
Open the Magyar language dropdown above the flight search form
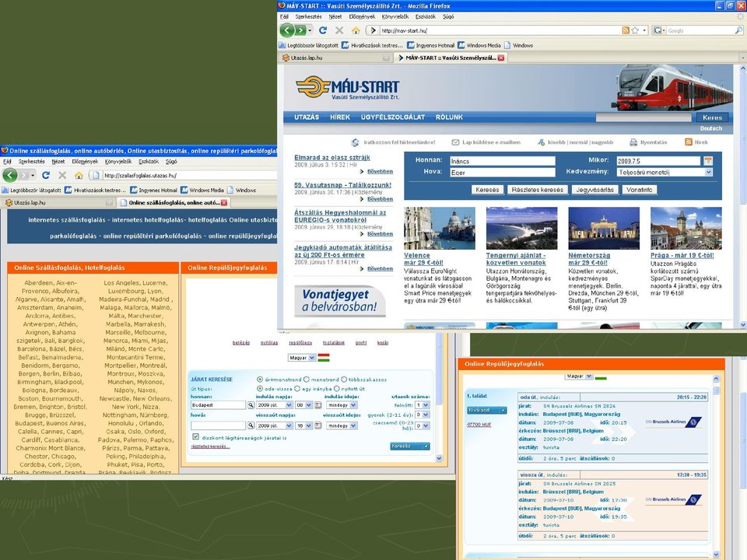pyautogui.click(x=302, y=358)
